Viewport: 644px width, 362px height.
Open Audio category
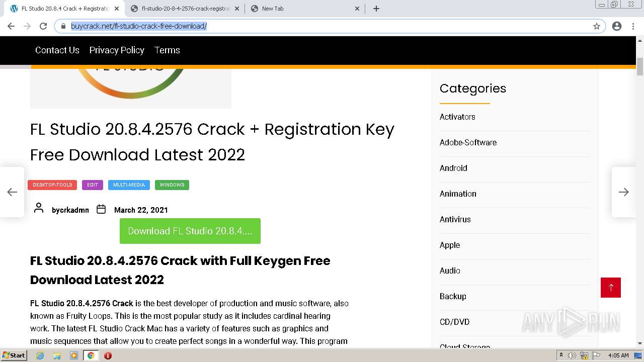click(450, 270)
